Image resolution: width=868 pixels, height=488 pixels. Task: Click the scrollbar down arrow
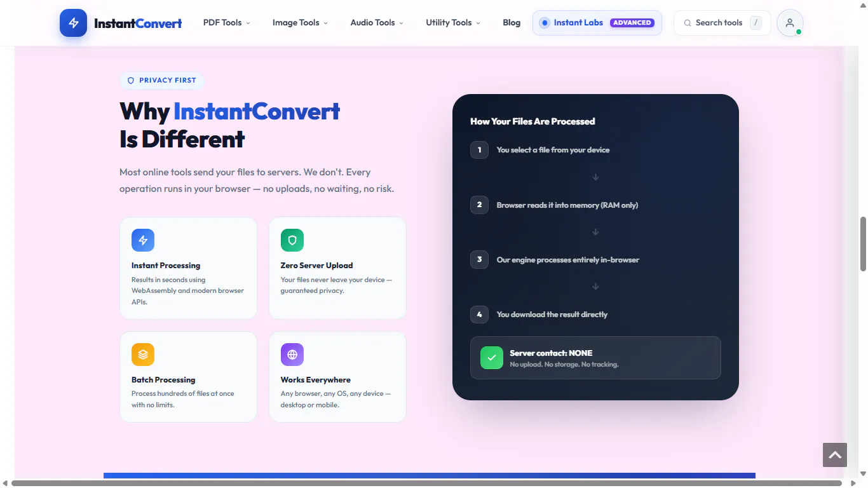click(863, 474)
